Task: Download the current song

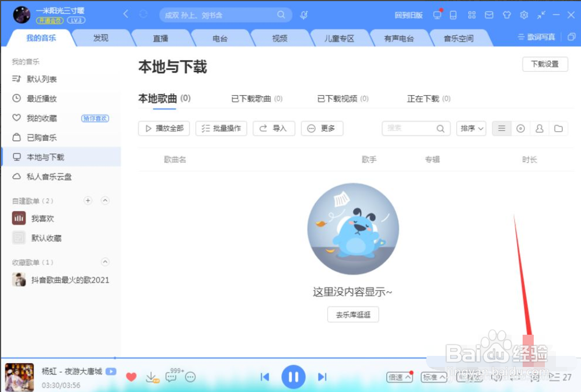Action: (151, 377)
